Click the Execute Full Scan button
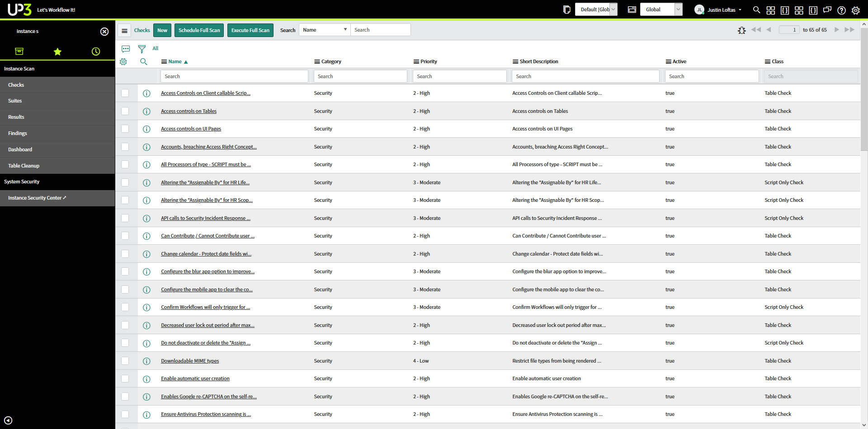Image resolution: width=868 pixels, height=429 pixels. point(250,30)
